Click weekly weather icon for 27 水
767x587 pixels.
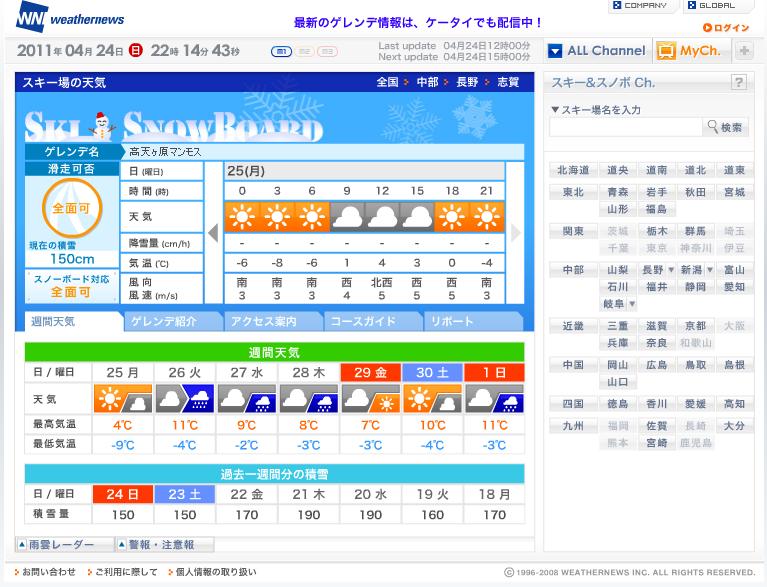coord(247,399)
